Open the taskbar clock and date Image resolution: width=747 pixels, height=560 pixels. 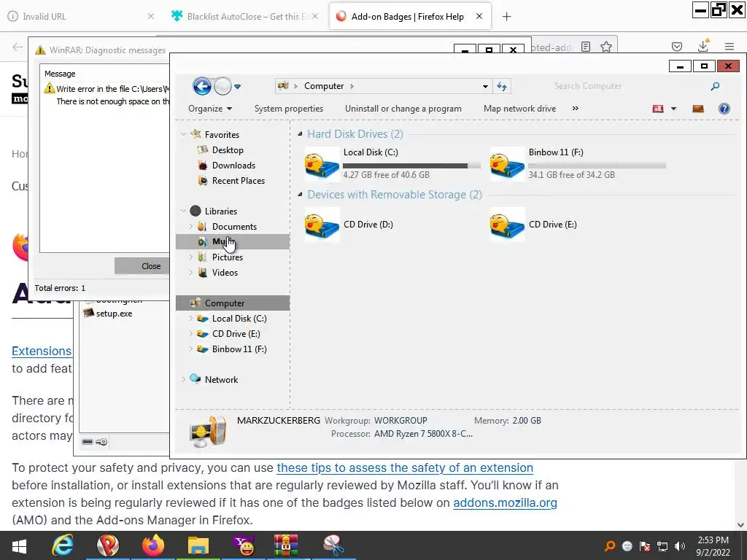coord(713,546)
